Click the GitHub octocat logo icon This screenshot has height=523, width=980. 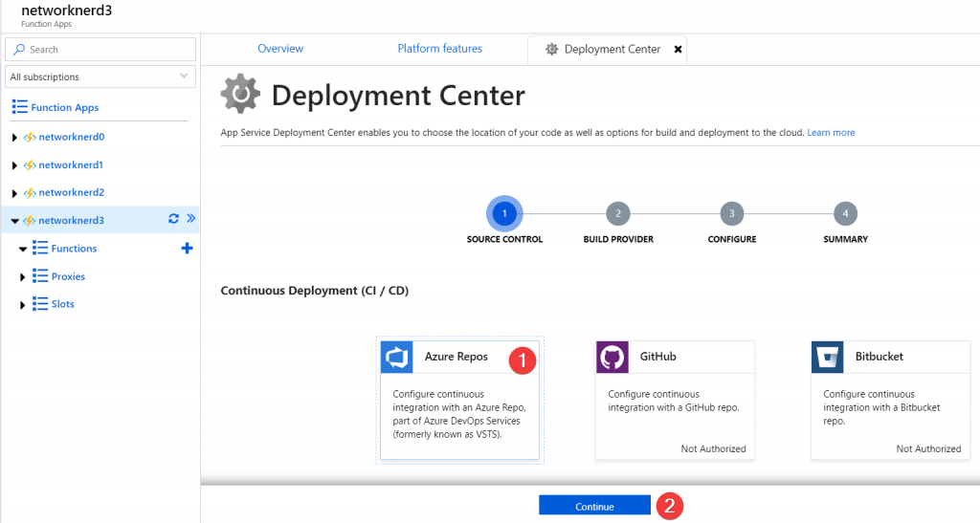612,357
